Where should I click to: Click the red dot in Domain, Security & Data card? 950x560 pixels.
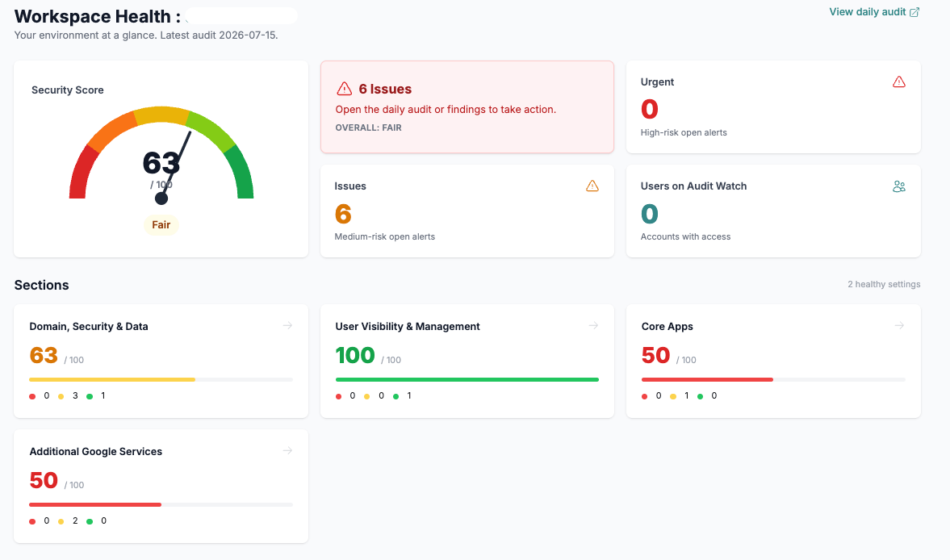32,396
